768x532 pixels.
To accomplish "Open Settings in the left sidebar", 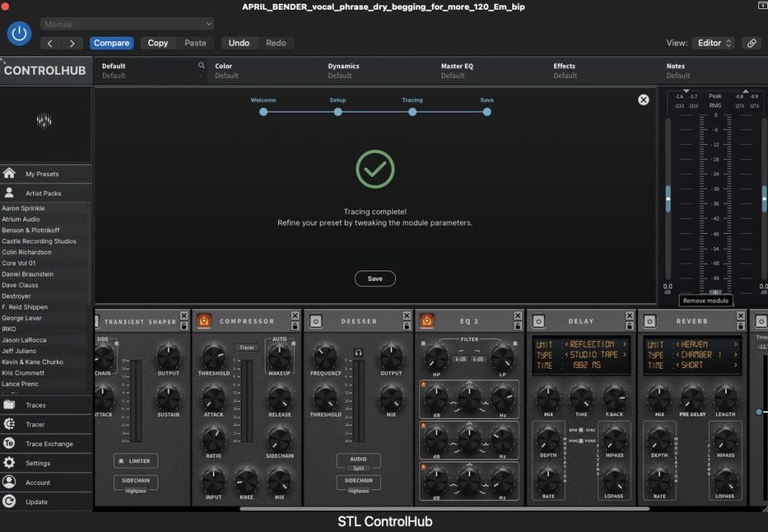I will pyautogui.click(x=37, y=464).
